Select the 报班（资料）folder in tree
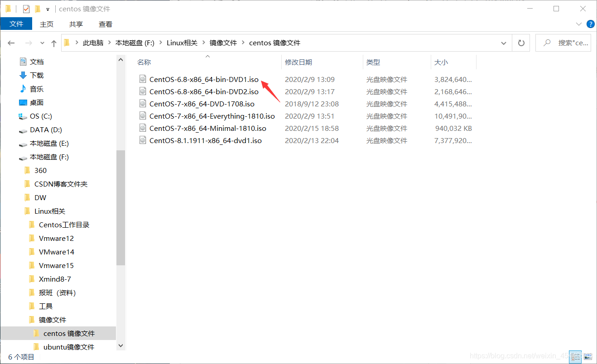 tap(58, 292)
